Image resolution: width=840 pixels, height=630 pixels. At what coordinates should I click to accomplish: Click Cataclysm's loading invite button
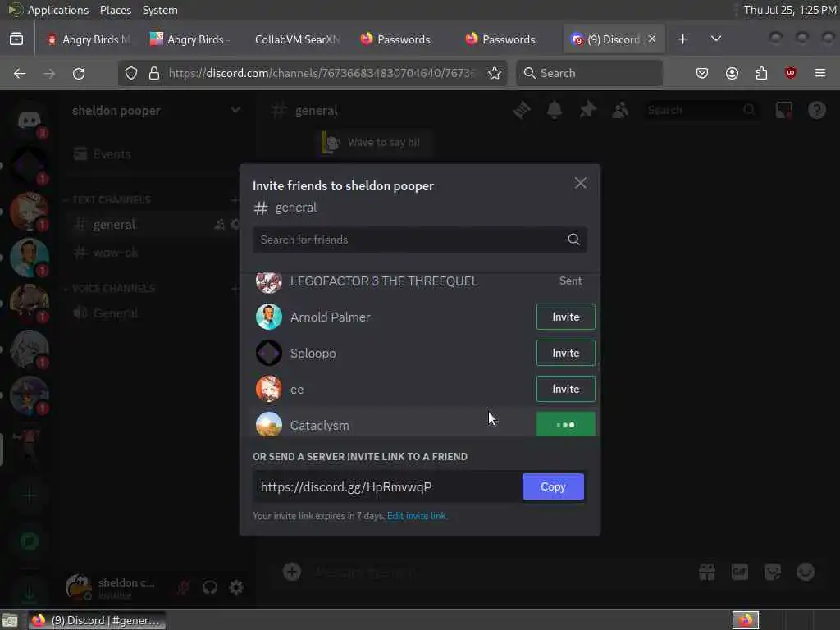565,424
